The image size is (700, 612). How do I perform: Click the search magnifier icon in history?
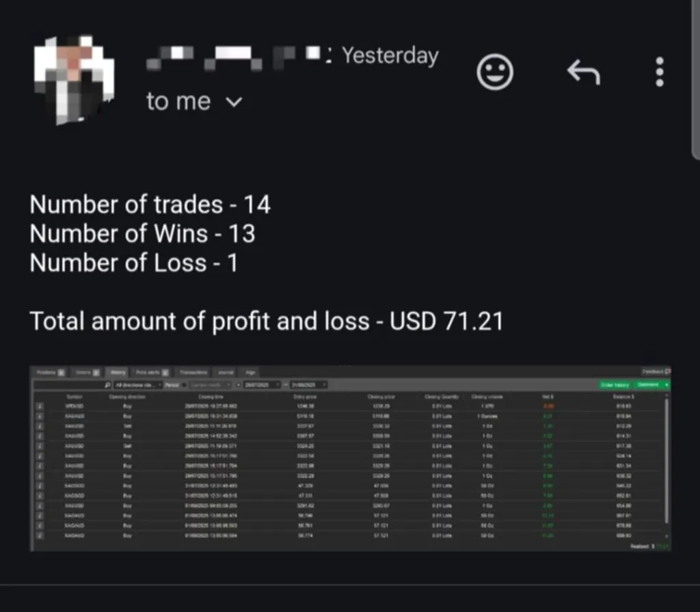point(108,385)
